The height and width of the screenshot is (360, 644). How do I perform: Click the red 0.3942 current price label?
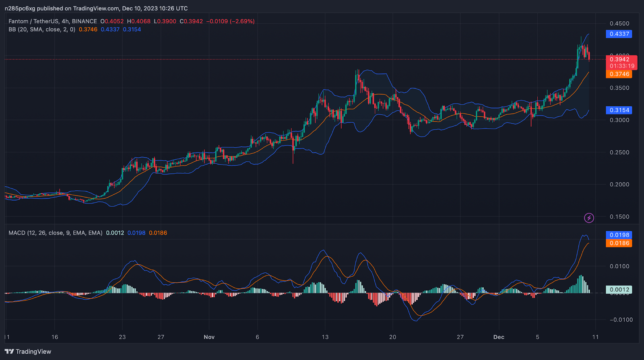620,59
